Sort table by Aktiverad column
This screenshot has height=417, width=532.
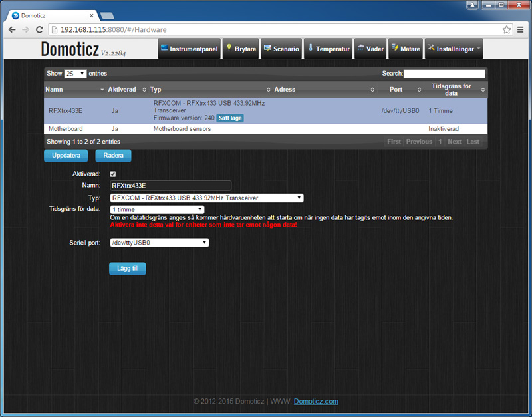tap(127, 90)
